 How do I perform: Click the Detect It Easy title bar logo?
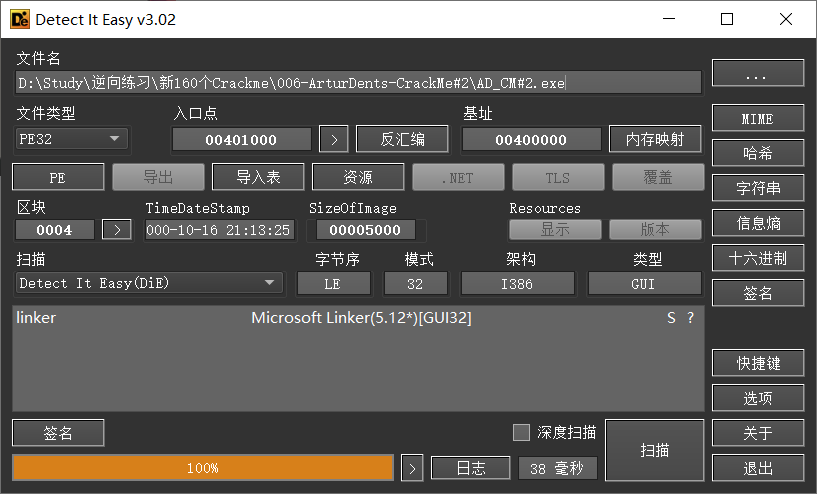coord(18,19)
